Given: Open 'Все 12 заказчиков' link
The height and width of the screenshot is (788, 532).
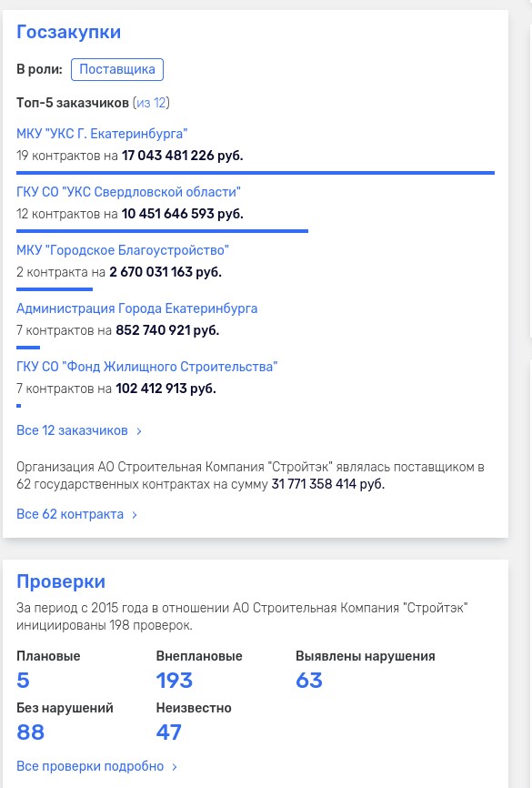Looking at the screenshot, I should click(x=73, y=430).
